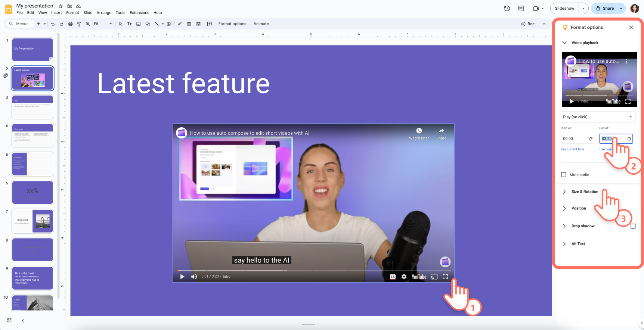The height and width of the screenshot is (330, 644).
Task: Expand the Position section
Action: pyautogui.click(x=564, y=208)
